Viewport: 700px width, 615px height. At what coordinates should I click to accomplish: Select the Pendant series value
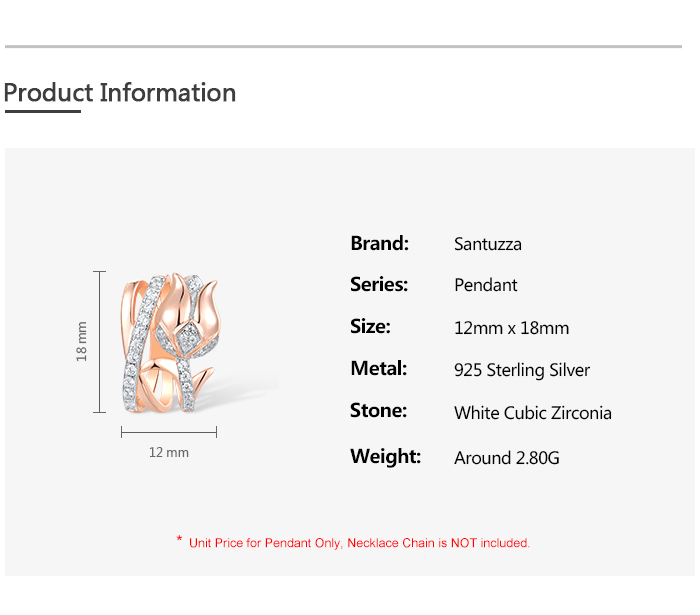click(x=486, y=285)
